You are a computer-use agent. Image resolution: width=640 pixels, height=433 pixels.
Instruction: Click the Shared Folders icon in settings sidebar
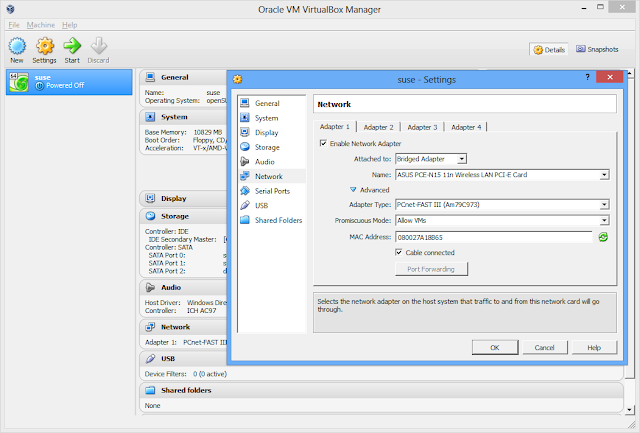pos(245,220)
